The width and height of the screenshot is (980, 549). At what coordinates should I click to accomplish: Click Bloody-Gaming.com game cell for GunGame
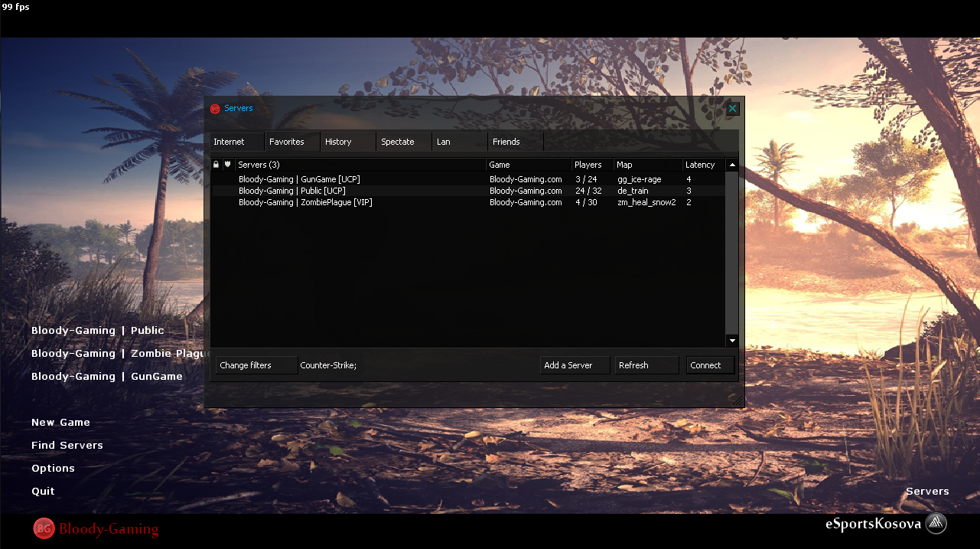click(x=526, y=179)
